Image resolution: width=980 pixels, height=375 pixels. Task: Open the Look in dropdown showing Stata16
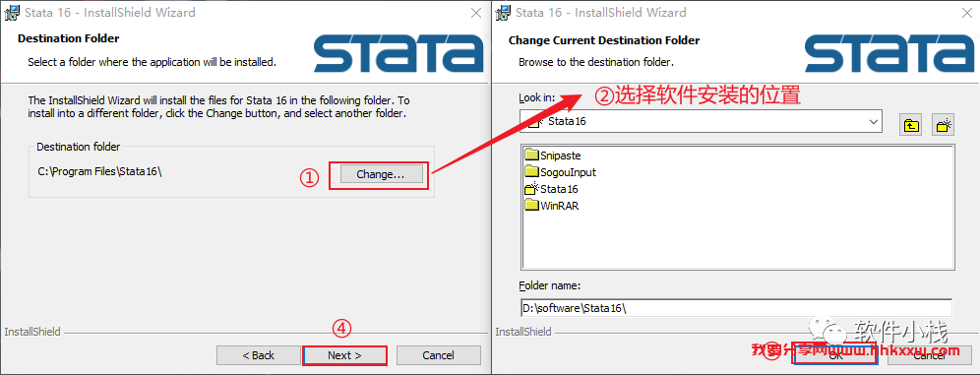pyautogui.click(x=701, y=121)
